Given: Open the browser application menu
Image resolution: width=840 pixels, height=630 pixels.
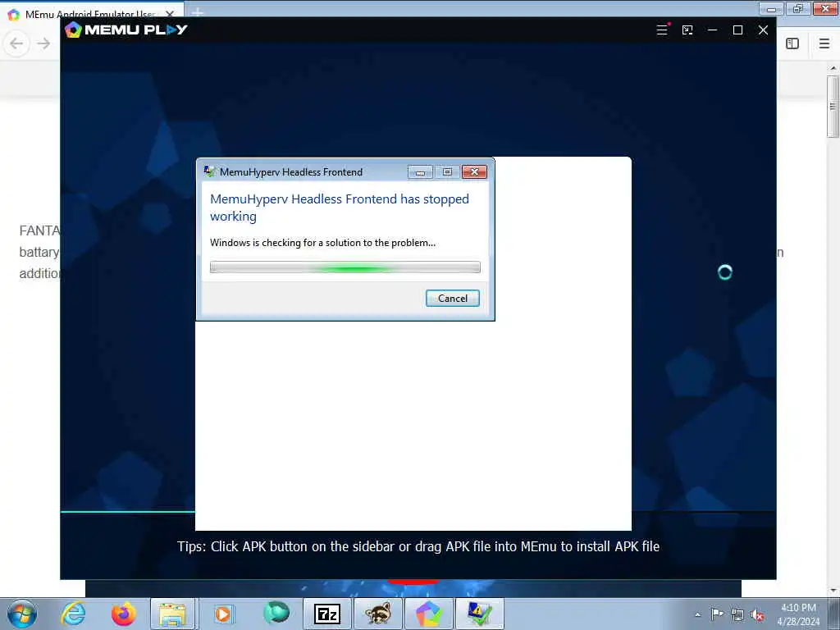Looking at the screenshot, I should point(824,43).
